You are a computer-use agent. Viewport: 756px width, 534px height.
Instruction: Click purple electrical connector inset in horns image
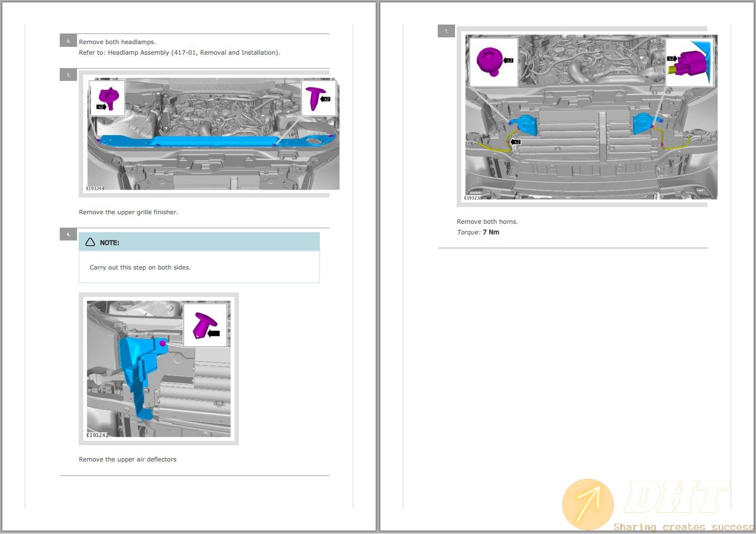pyautogui.click(x=690, y=62)
